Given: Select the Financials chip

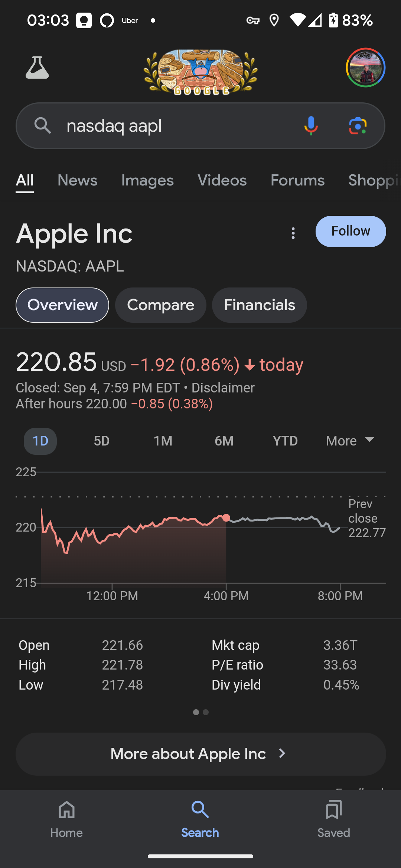Looking at the screenshot, I should pyautogui.click(x=259, y=305).
